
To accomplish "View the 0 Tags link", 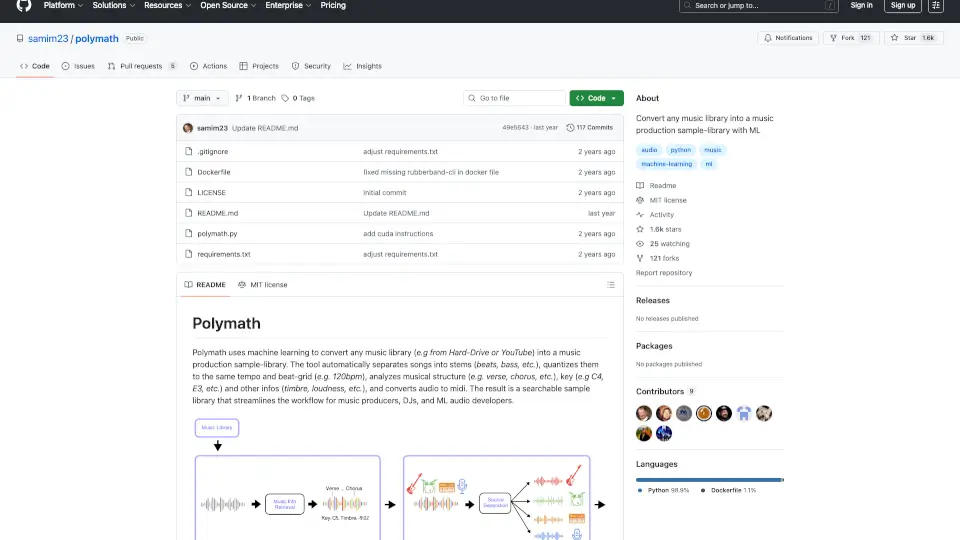I will [298, 98].
